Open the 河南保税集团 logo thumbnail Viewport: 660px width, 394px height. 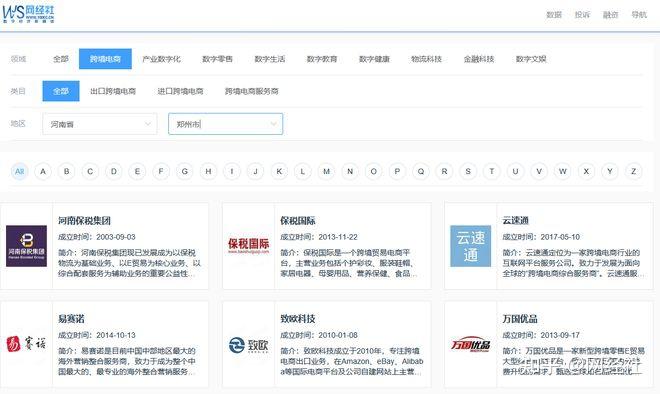[x=27, y=246]
